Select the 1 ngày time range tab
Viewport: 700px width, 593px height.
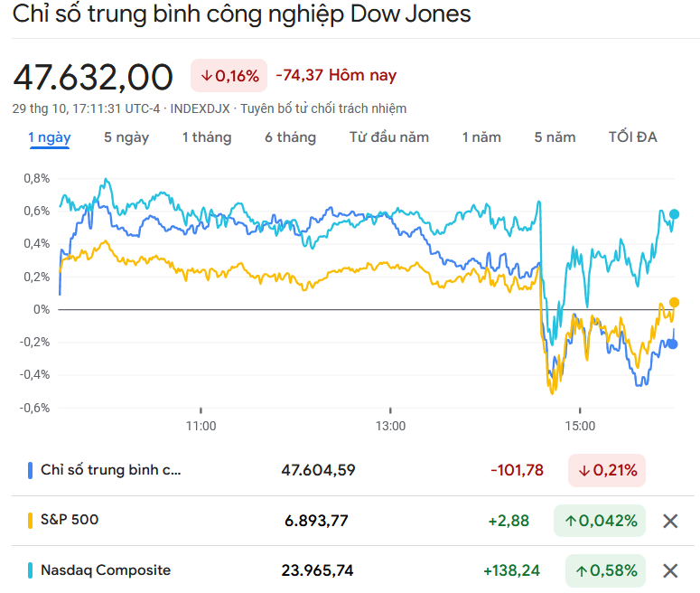[49, 137]
